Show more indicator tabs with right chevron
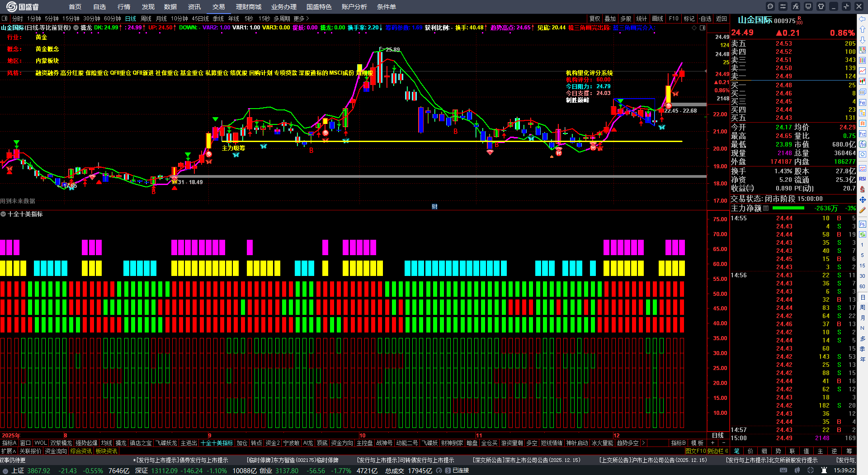 (x=643, y=443)
